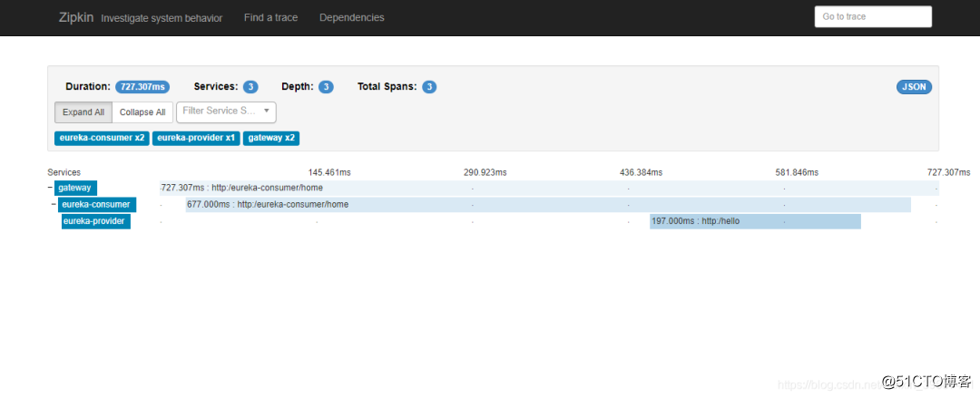The height and width of the screenshot is (398, 980).
Task: Collapse the eureka-consumer span row
Action: pos(54,204)
